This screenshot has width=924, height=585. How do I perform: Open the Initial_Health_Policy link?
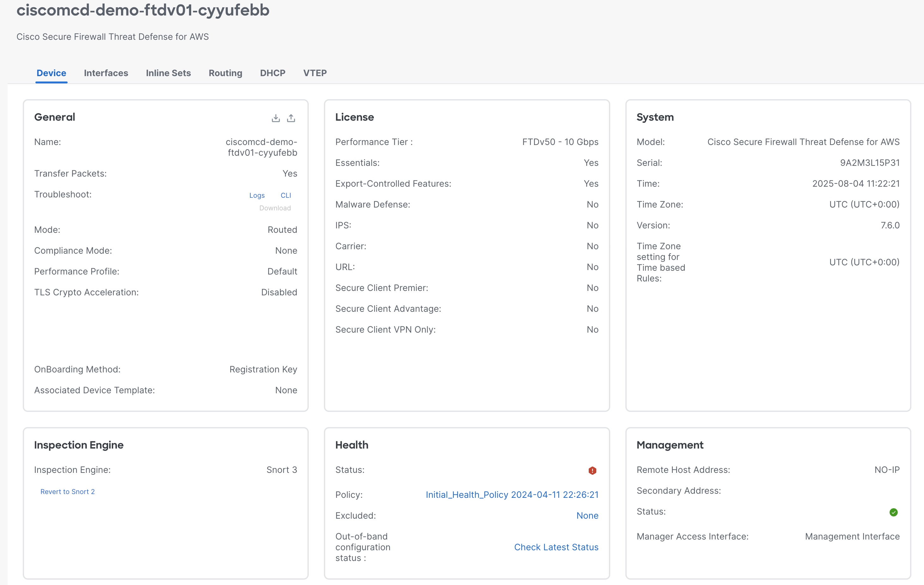(x=512, y=495)
